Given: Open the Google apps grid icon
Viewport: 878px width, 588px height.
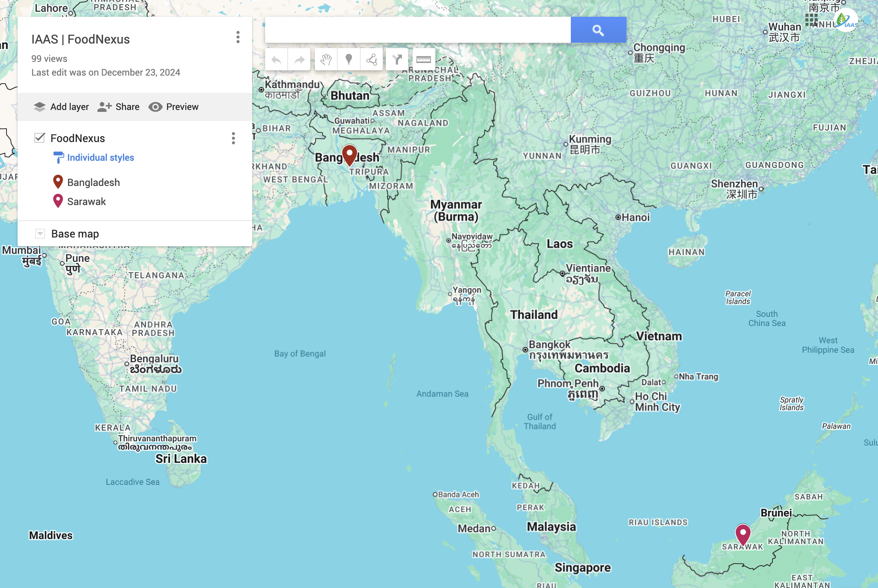Looking at the screenshot, I should pos(811,19).
